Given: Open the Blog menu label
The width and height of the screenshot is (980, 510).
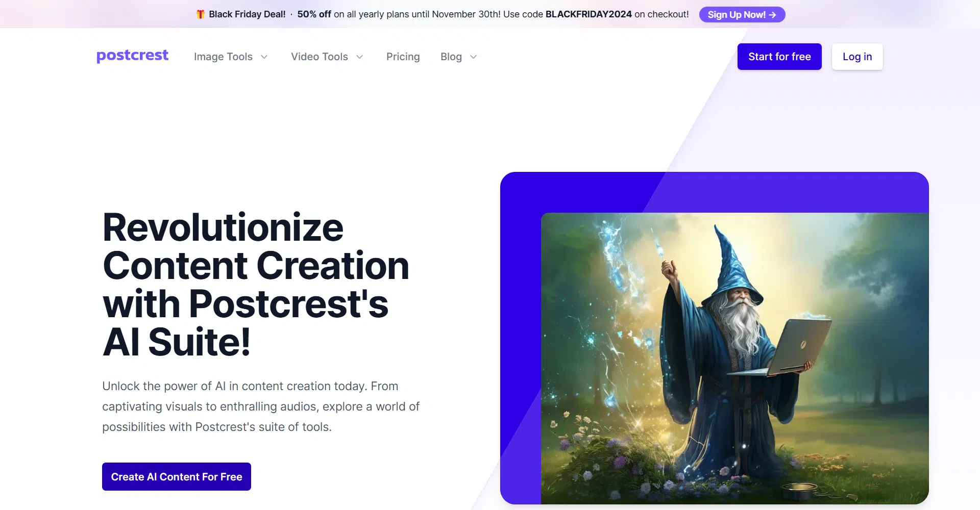Looking at the screenshot, I should 451,57.
